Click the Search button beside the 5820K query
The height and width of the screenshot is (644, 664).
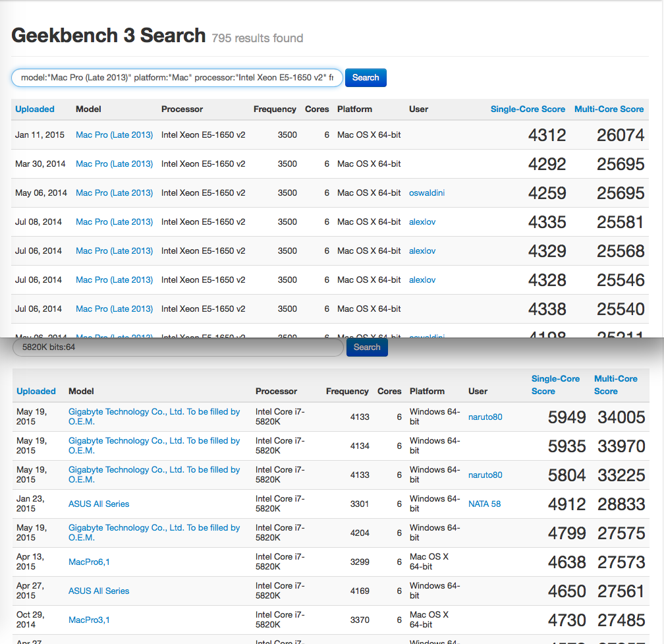click(367, 347)
